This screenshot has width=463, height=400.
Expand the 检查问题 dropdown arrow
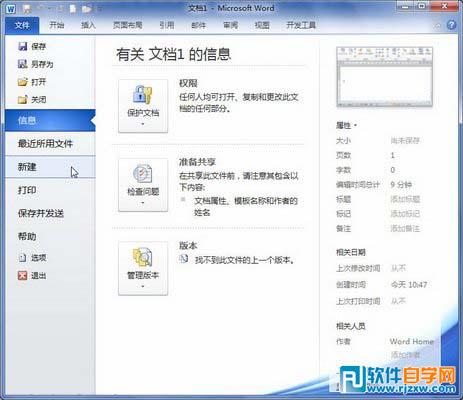point(143,203)
